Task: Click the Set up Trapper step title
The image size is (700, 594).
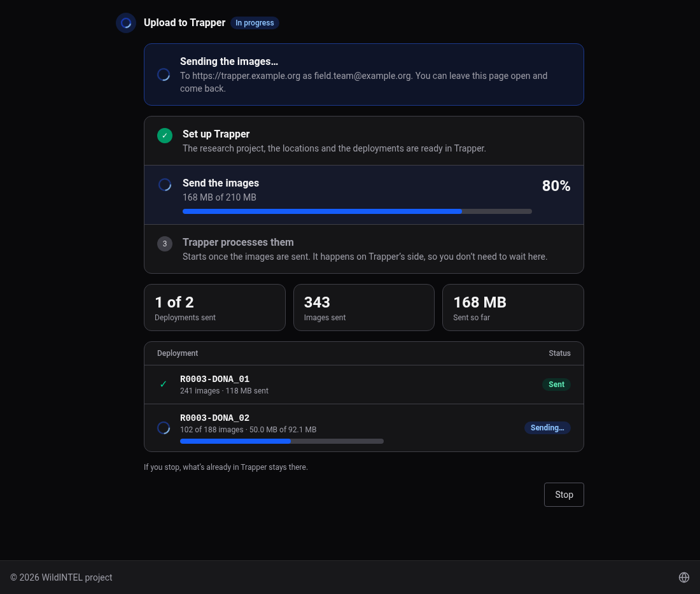Action: [216, 134]
